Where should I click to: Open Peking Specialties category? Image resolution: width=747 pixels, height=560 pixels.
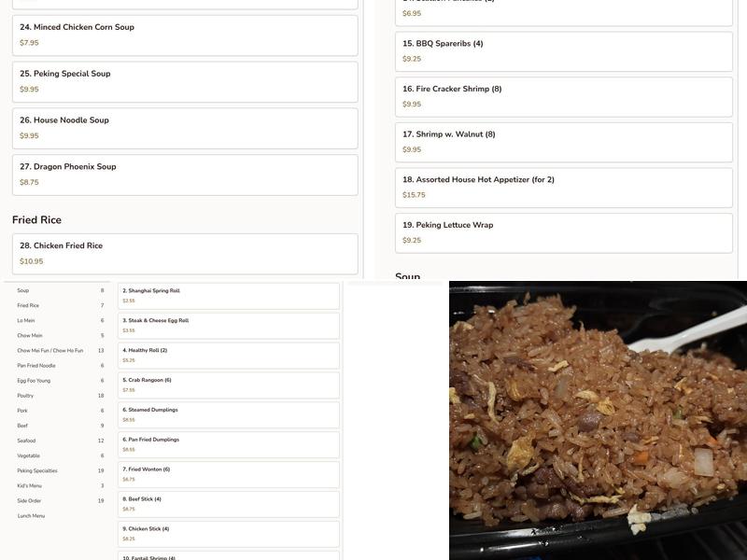[x=37, y=470]
